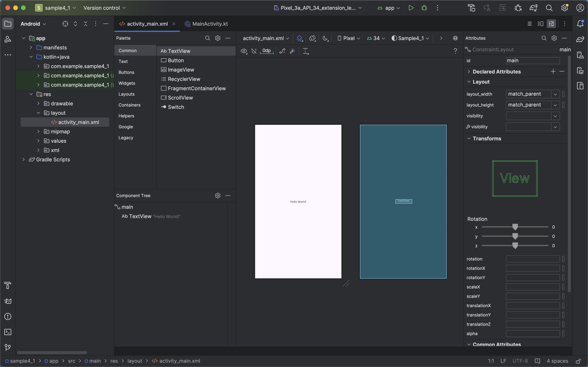The image size is (588, 367).
Task: Open the Logcat tool window icon
Action: (8, 301)
